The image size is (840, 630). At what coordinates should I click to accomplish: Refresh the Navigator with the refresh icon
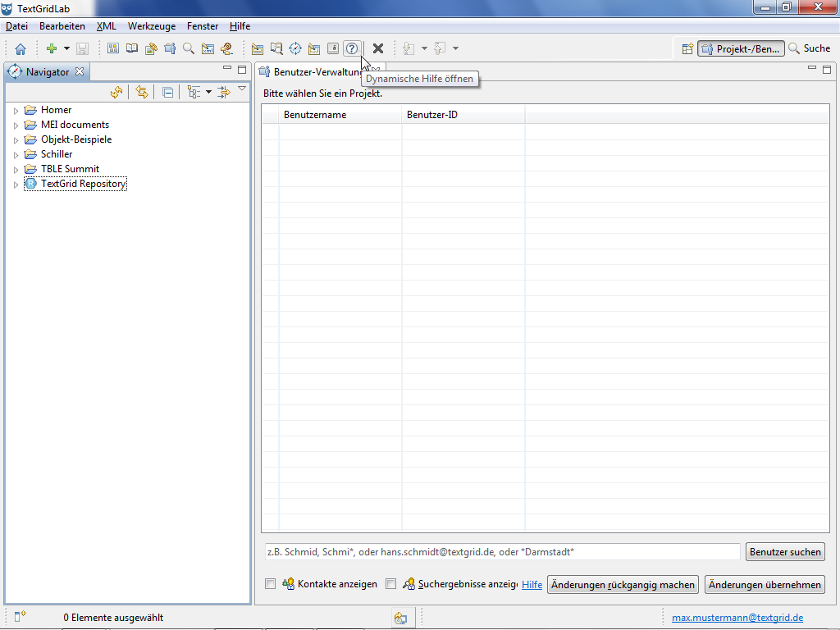pyautogui.click(x=116, y=93)
